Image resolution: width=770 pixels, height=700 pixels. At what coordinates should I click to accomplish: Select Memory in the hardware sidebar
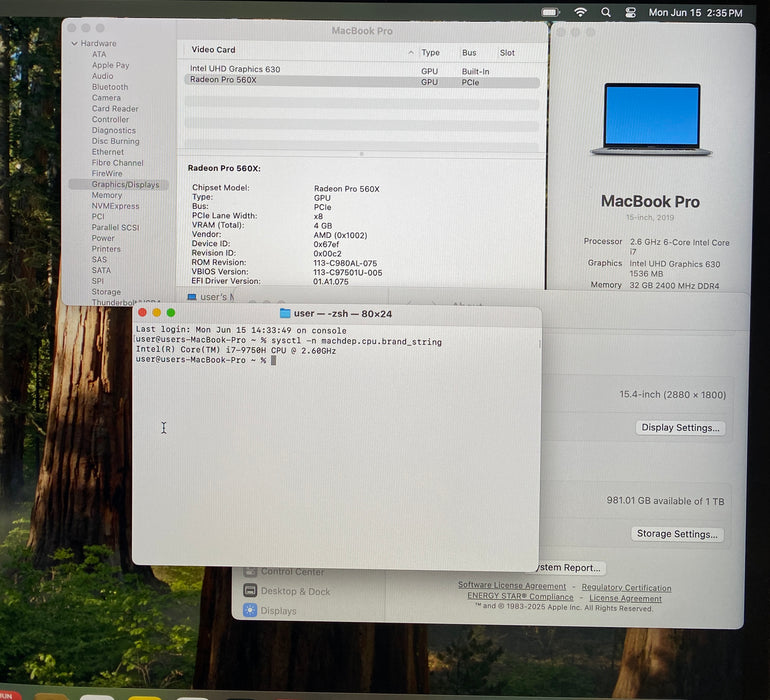pos(107,195)
